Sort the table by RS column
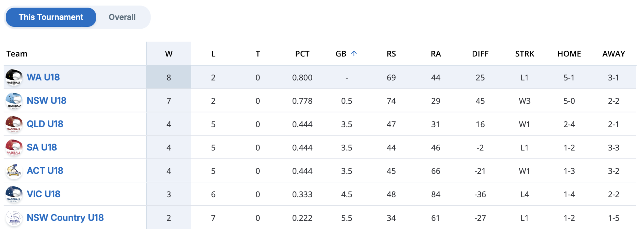The height and width of the screenshot is (241, 644). [x=391, y=54]
